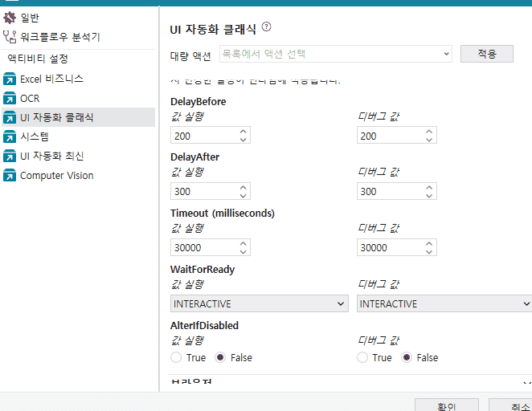Increase DelayBefore 값 실행 with up arrow
532x411 pixels.
243,132
